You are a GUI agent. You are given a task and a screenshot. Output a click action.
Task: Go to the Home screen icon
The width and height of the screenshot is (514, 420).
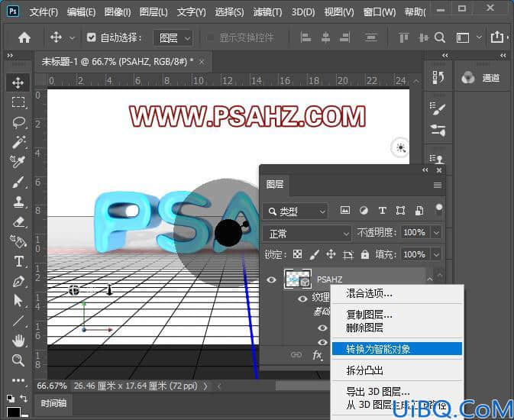(24, 37)
